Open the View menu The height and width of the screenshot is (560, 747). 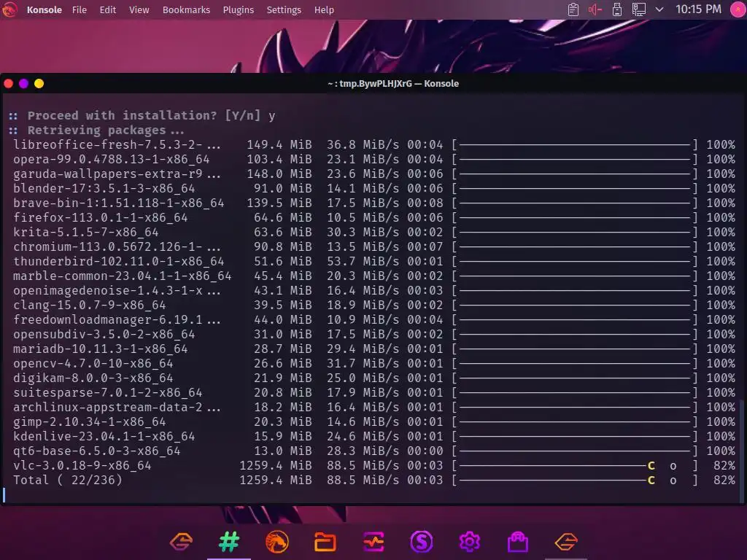pyautogui.click(x=139, y=9)
